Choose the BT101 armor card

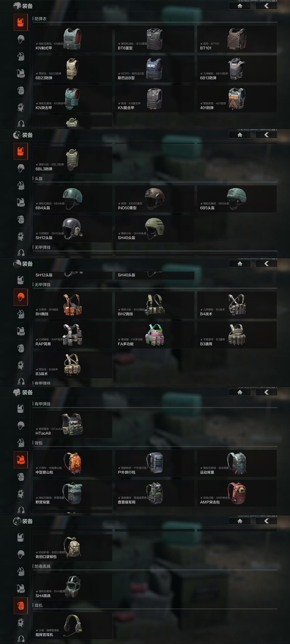(237, 39)
